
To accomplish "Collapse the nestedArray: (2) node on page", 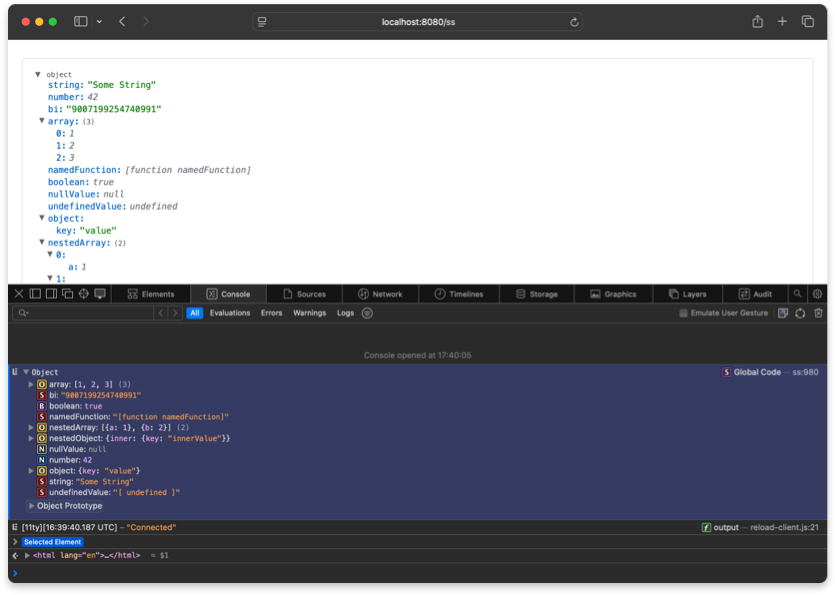I will [42, 242].
